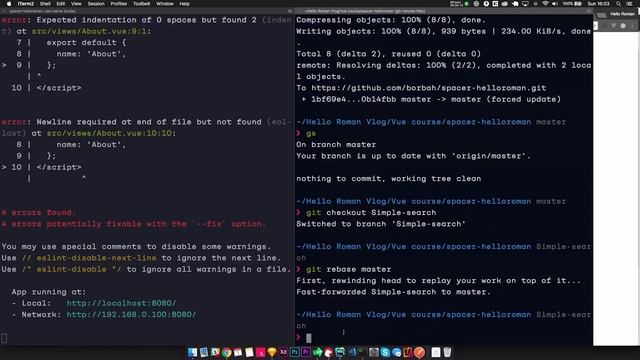The height and width of the screenshot is (360, 640).
Task: Open the Toolbelt menu
Action: point(141,4)
